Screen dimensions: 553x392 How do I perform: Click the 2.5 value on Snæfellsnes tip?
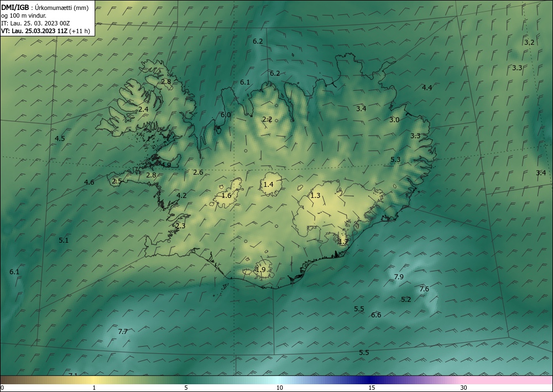pos(117,181)
